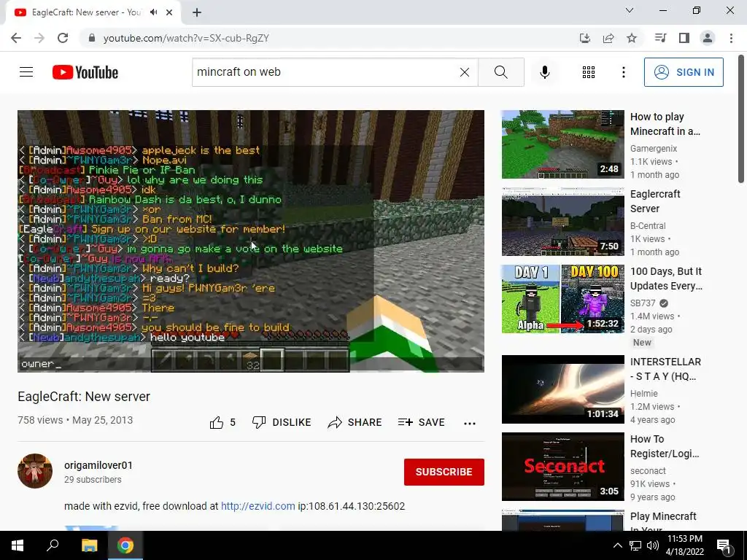Click the Chrome taskbar icon

(x=125, y=545)
